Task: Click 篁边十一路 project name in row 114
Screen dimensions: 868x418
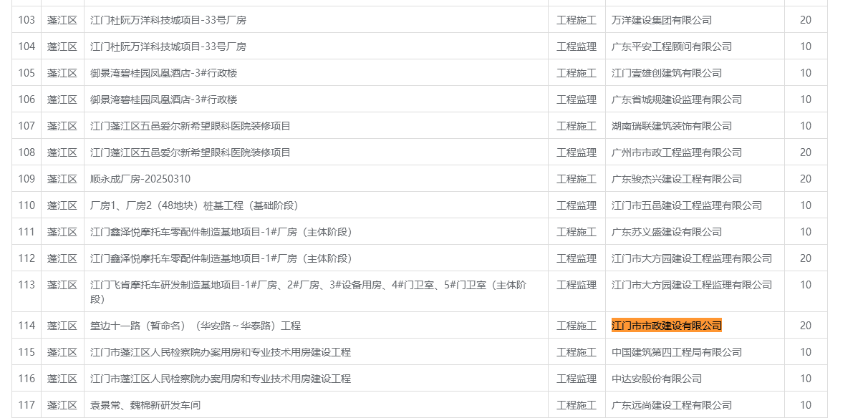Action: point(196,326)
